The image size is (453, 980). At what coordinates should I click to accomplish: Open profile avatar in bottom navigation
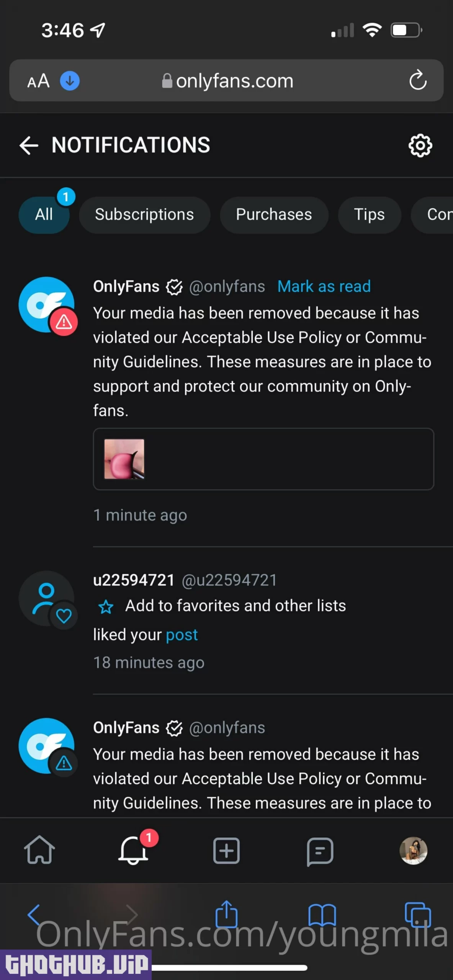coord(413,851)
